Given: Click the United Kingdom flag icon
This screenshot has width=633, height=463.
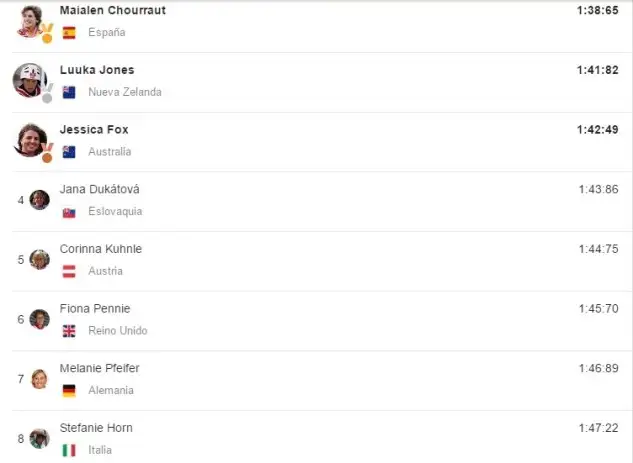Looking at the screenshot, I should click(69, 331).
